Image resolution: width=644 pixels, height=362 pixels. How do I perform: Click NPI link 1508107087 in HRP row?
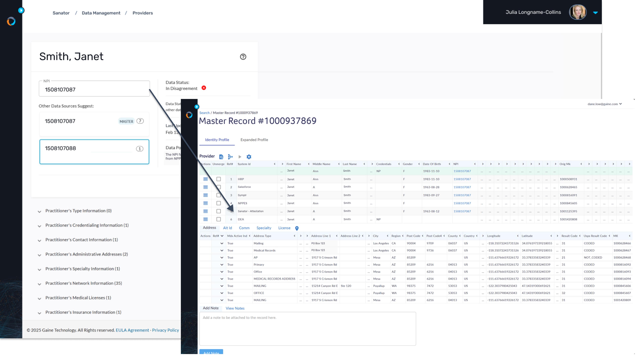(x=462, y=179)
